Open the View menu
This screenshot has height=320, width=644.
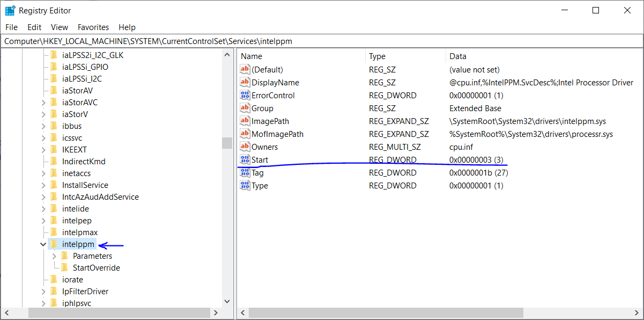[60, 27]
